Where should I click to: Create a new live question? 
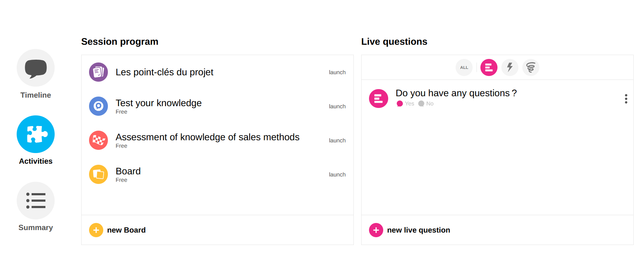click(x=410, y=230)
